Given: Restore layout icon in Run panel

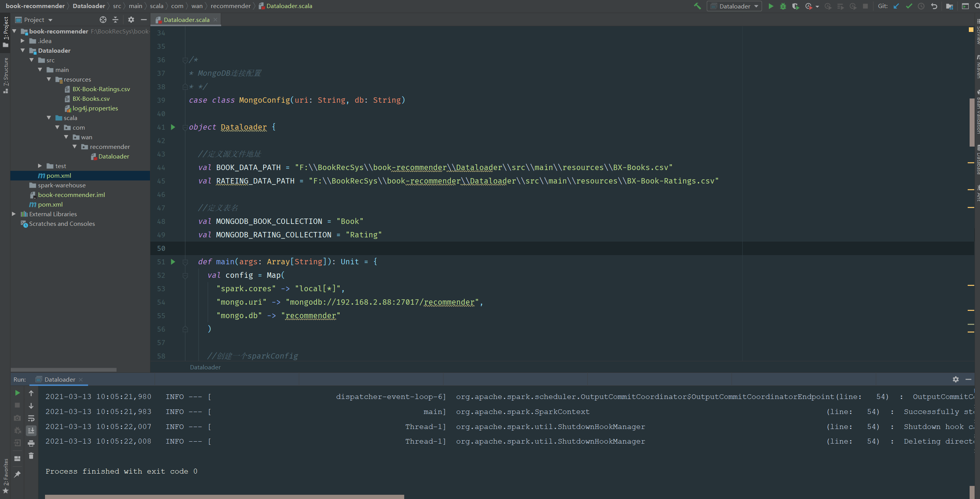Looking at the screenshot, I should [x=17, y=458].
